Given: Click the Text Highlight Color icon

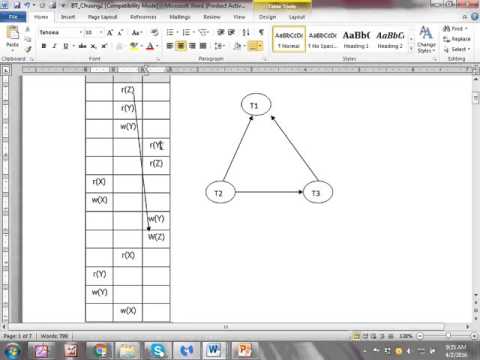Looking at the screenshot, I should (x=134, y=46).
